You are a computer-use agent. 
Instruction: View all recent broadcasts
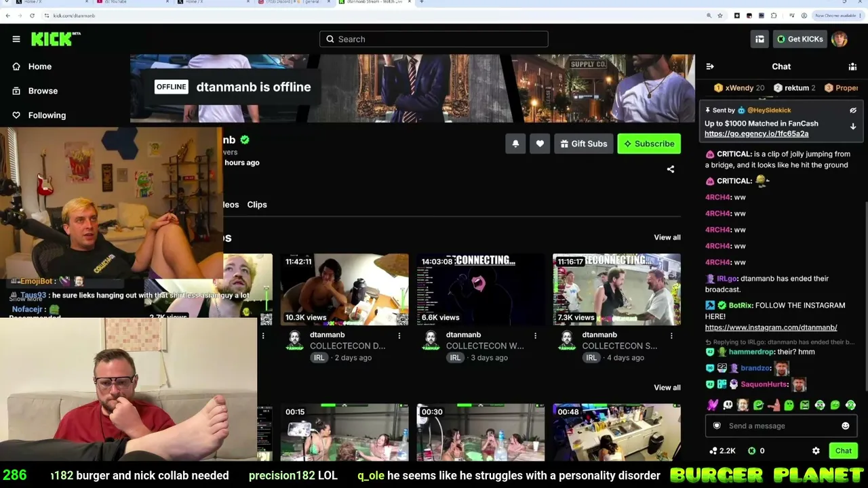(667, 237)
